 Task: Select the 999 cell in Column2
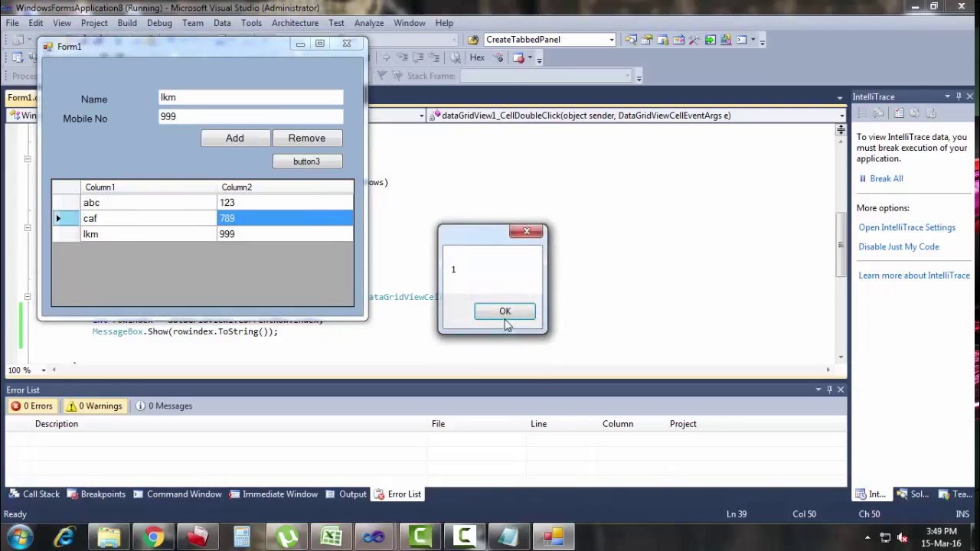pyautogui.click(x=285, y=234)
